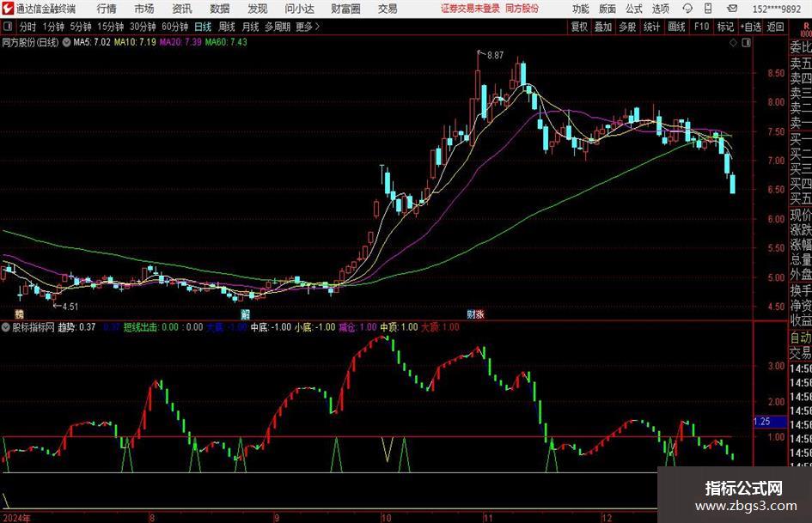Expand 股标指标网 indicator dropdown arrow
The width and height of the screenshot is (812, 523).
tap(6, 327)
